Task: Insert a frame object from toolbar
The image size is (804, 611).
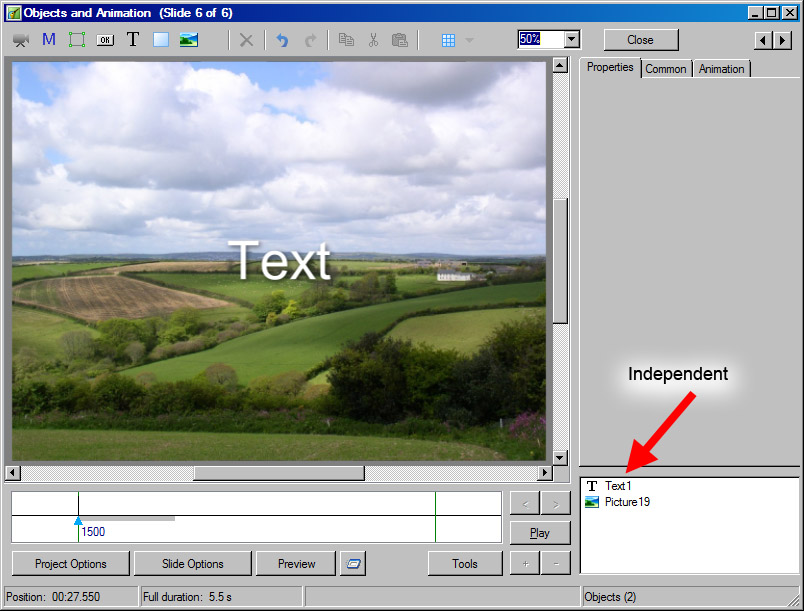Action: 77,40
